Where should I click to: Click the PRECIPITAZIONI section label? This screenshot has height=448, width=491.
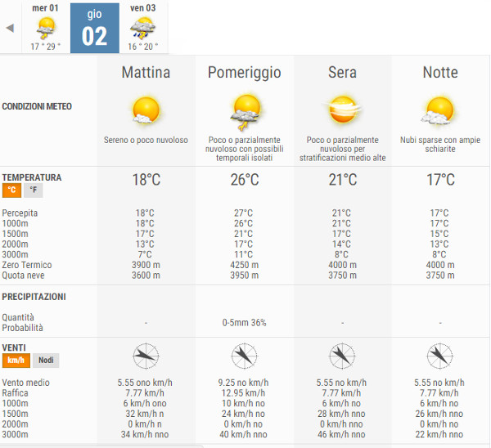[34, 297]
